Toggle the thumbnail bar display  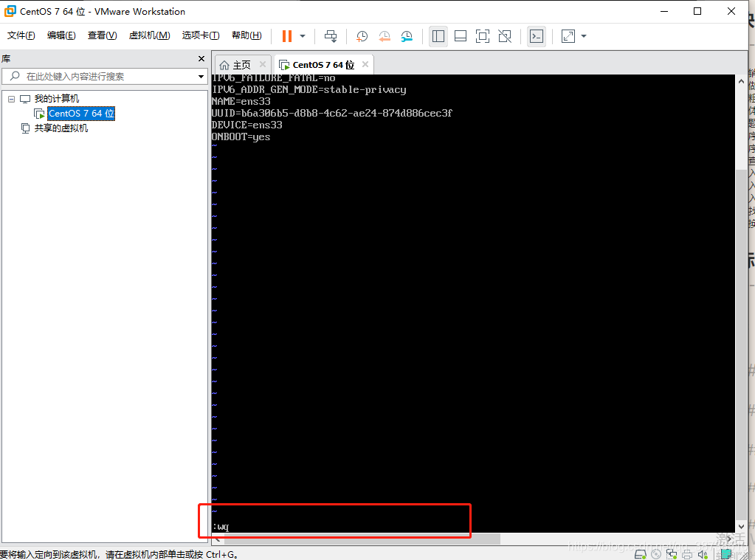[x=460, y=35]
